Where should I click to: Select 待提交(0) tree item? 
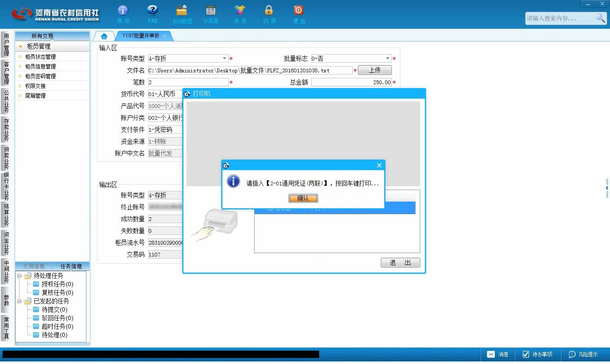[x=54, y=309]
